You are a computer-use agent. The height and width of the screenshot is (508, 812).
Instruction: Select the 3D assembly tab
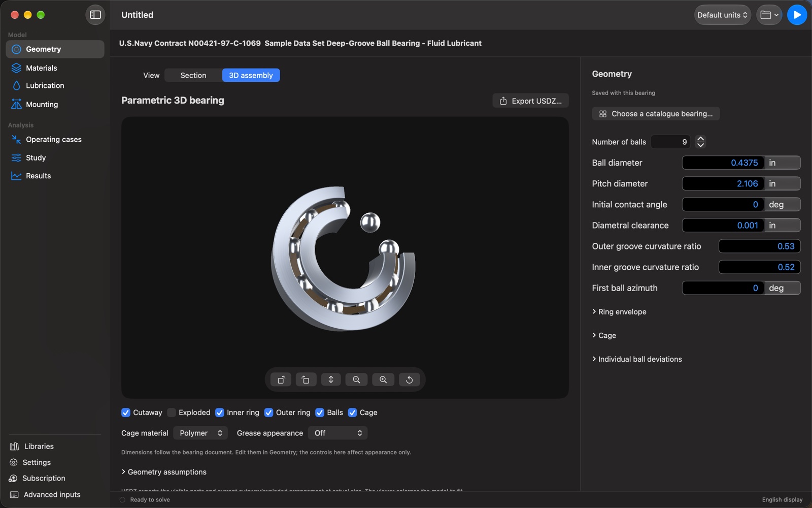251,75
